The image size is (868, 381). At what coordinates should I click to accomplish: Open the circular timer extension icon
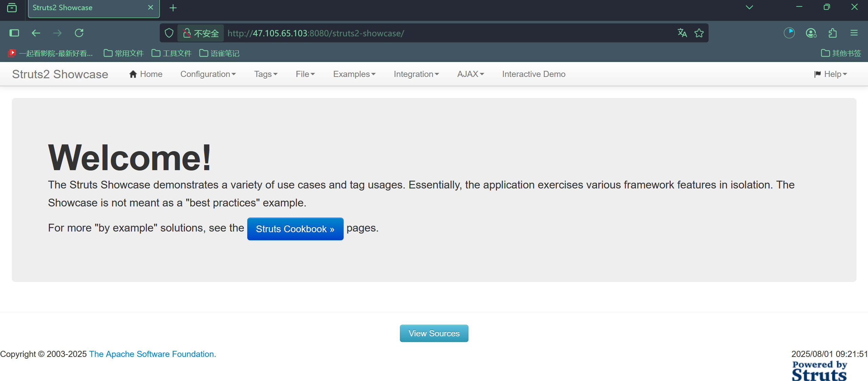[789, 33]
